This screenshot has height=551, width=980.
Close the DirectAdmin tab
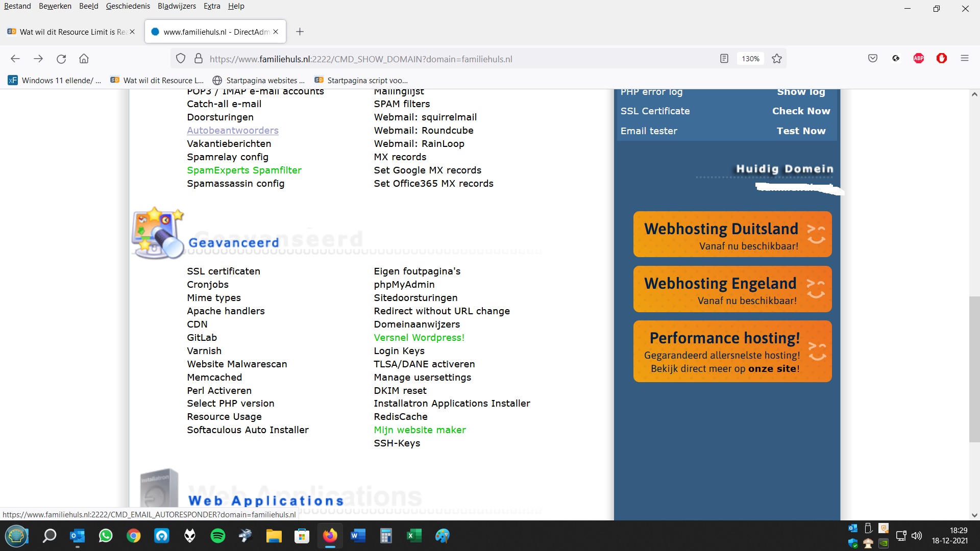pos(276,32)
